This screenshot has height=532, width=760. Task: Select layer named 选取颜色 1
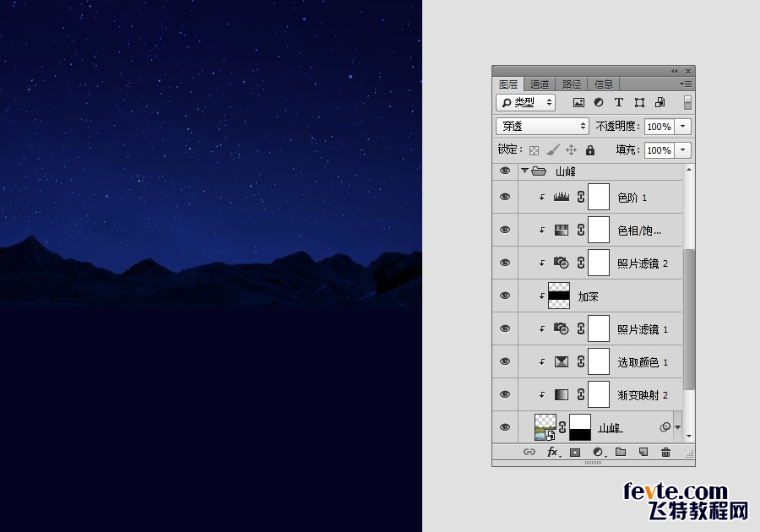(x=643, y=362)
